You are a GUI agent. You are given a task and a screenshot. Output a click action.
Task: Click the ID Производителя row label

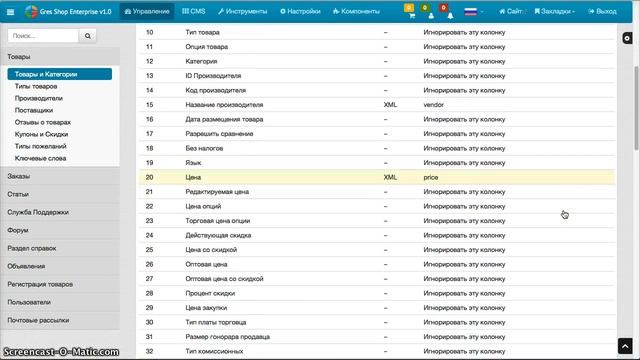[x=213, y=76]
